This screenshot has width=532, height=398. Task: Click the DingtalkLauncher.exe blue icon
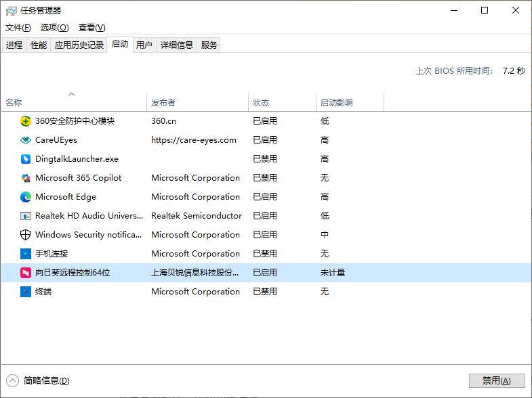click(x=26, y=159)
